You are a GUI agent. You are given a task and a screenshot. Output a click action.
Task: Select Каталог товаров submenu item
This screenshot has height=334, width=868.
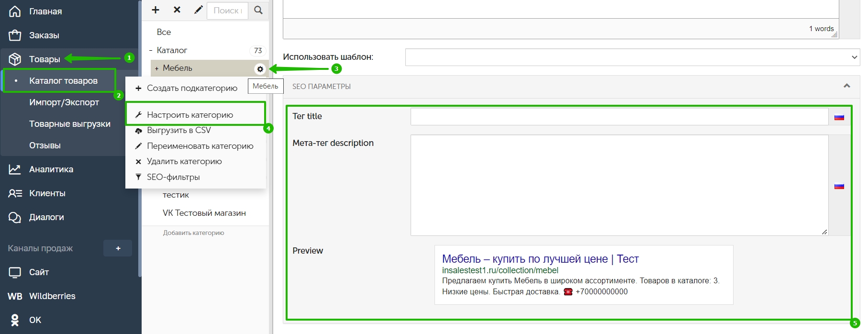click(63, 81)
